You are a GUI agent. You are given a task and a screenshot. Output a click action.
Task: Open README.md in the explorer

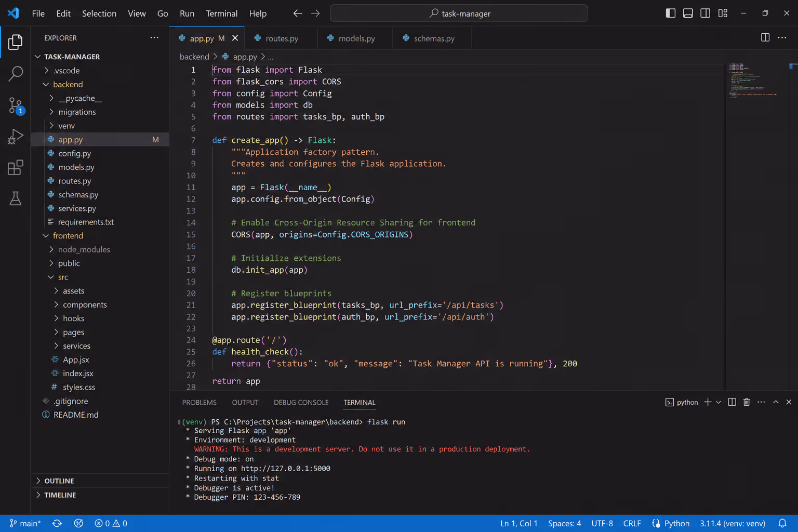coord(100,415)
